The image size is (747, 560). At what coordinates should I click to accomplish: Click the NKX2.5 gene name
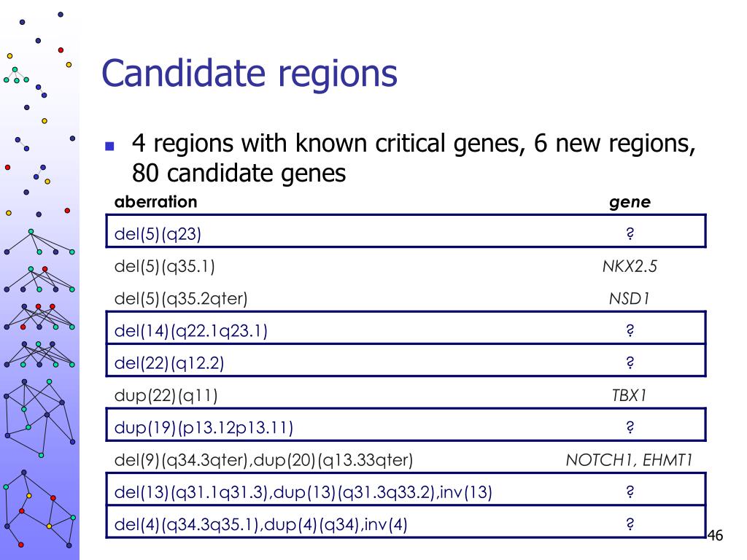(x=630, y=266)
